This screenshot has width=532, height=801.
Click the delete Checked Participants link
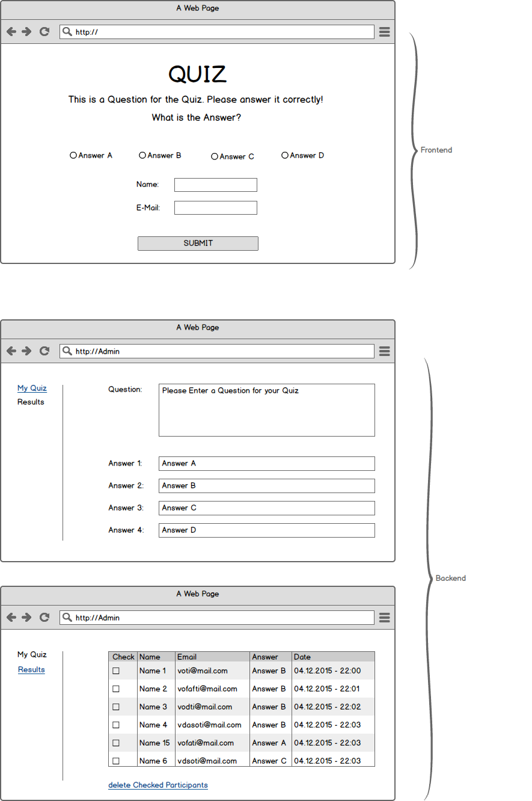pos(158,785)
